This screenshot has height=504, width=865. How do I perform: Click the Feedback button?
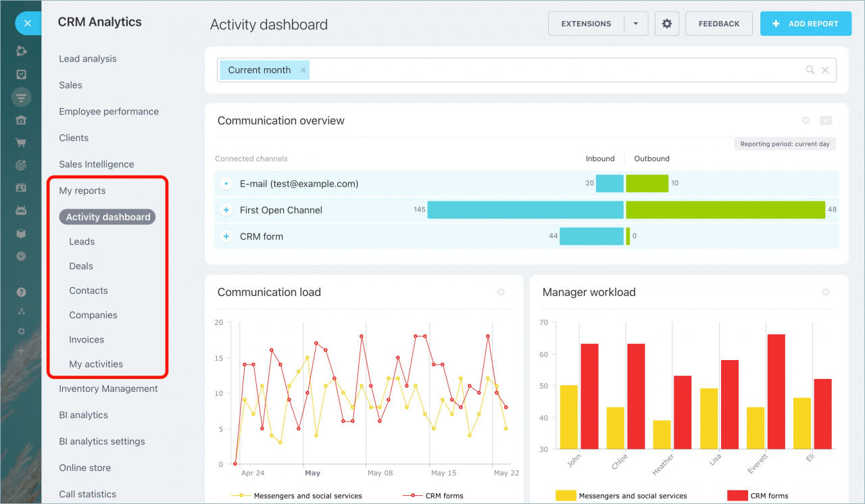click(718, 24)
